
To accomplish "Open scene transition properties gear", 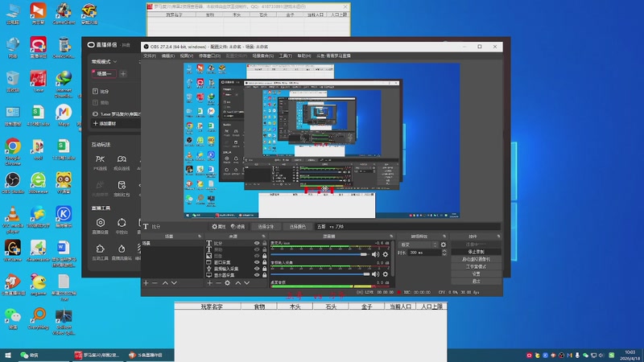I will pos(444,245).
